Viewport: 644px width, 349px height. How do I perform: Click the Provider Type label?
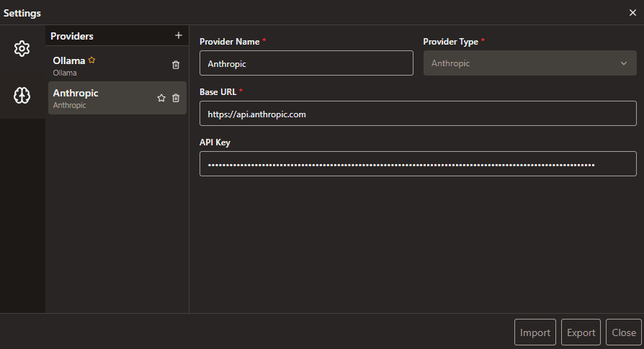pyautogui.click(x=450, y=42)
